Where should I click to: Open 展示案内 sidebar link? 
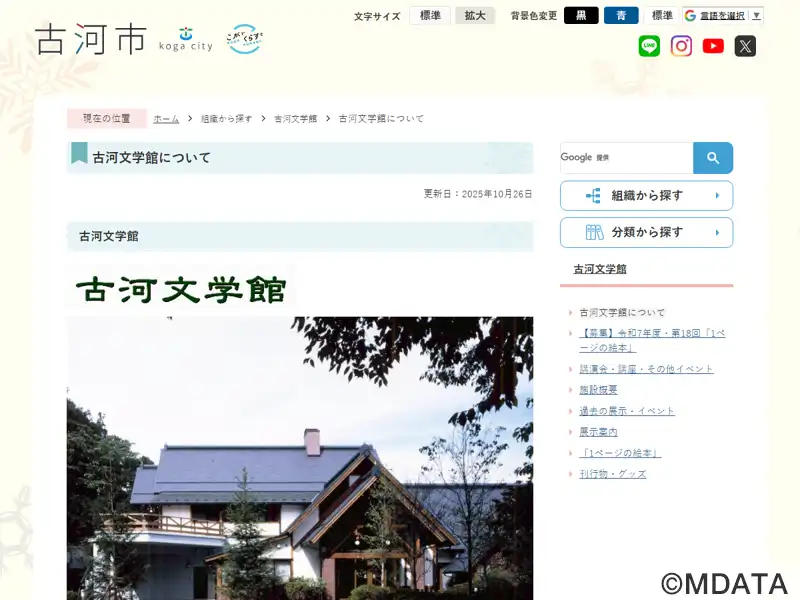point(598,432)
